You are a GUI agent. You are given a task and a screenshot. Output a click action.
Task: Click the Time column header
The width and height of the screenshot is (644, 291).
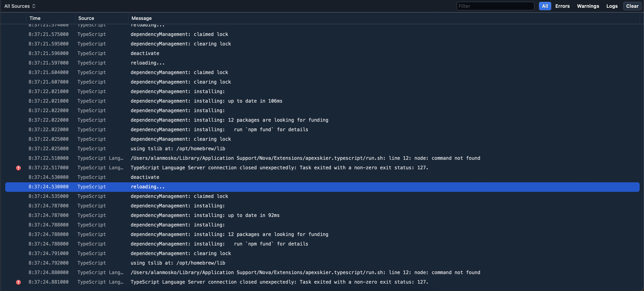(x=35, y=18)
